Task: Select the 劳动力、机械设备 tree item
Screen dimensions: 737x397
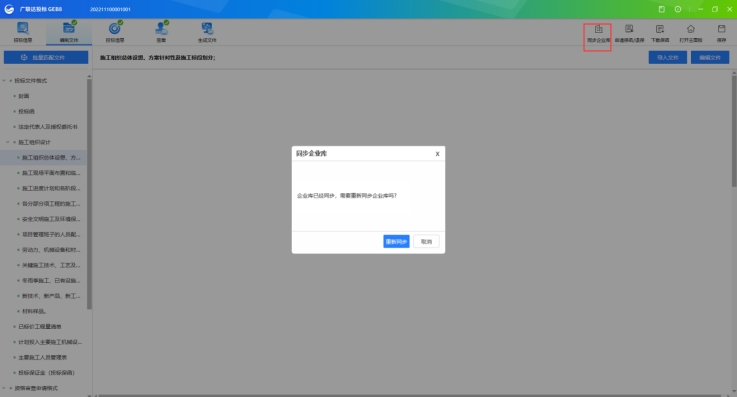Action: tap(51, 250)
